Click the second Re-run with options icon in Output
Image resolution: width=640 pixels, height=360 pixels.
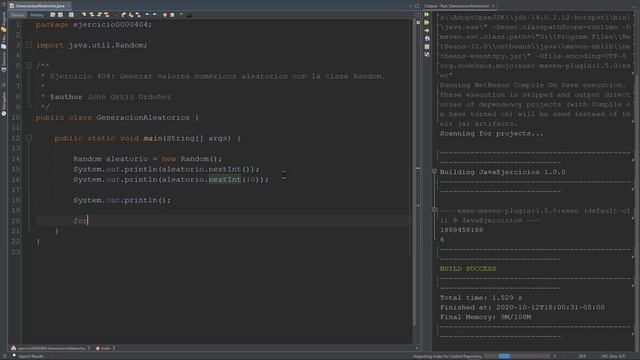pyautogui.click(x=427, y=22)
